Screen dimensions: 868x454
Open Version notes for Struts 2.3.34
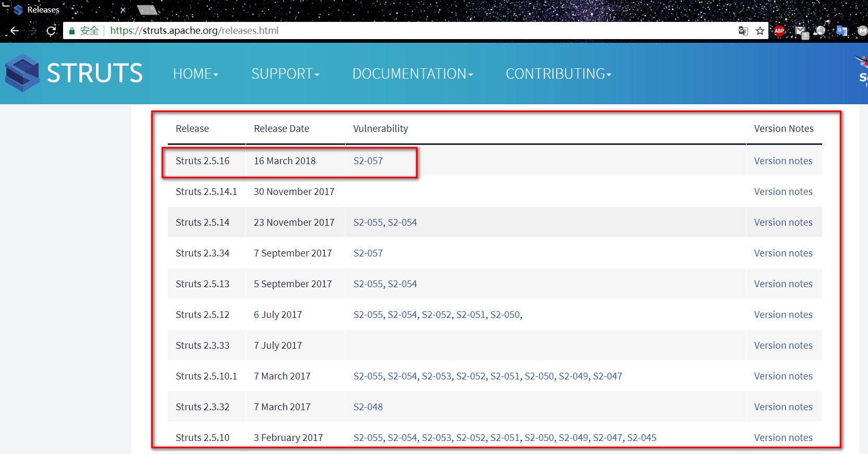[x=783, y=253]
